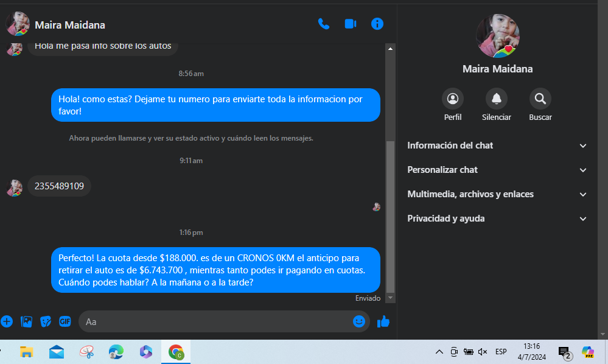Attach a photo with the image icon

tap(26, 321)
